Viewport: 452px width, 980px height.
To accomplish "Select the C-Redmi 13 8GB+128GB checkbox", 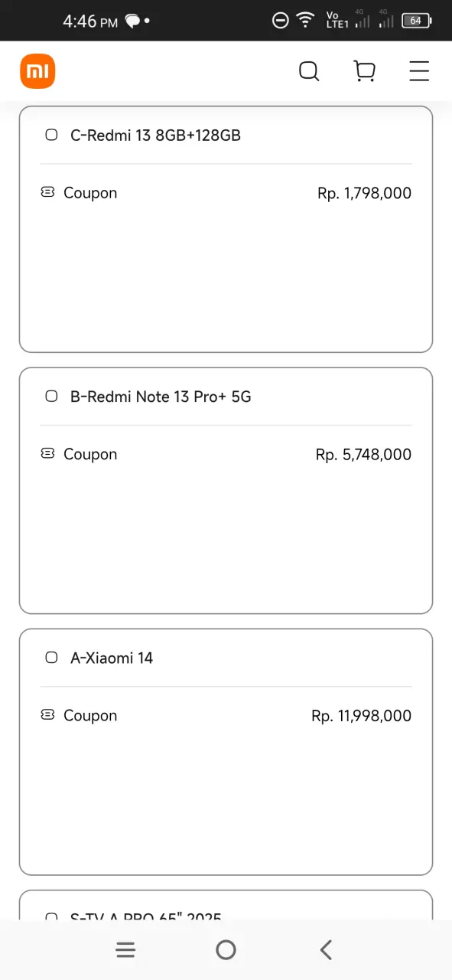I will (x=51, y=135).
